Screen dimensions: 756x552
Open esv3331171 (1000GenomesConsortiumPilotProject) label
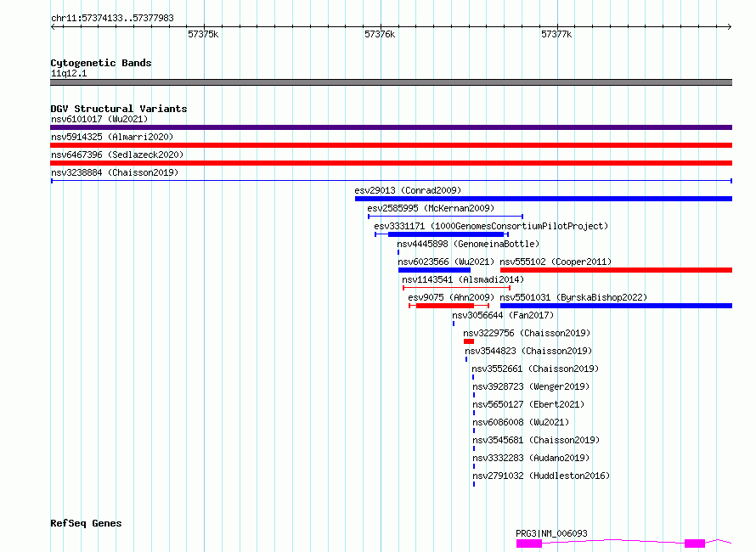pos(491,226)
